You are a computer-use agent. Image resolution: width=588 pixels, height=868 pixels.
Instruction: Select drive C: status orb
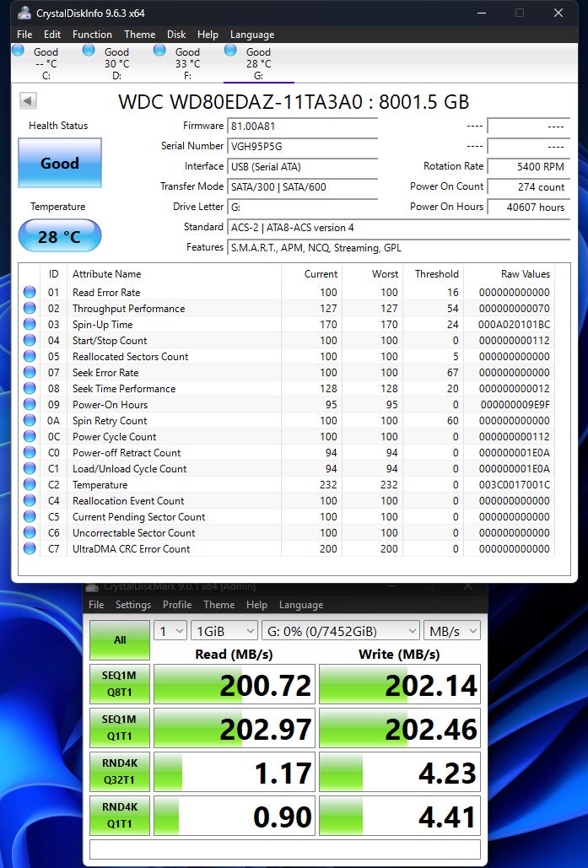click(x=18, y=51)
